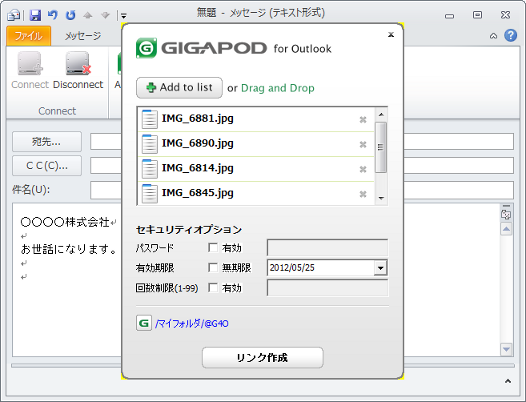
Task: Select the IMG_6881.jpg file name
Action: click(x=198, y=118)
